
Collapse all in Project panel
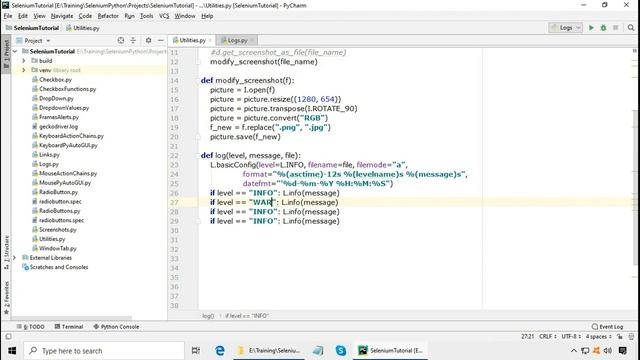pyautogui.click(x=133, y=40)
